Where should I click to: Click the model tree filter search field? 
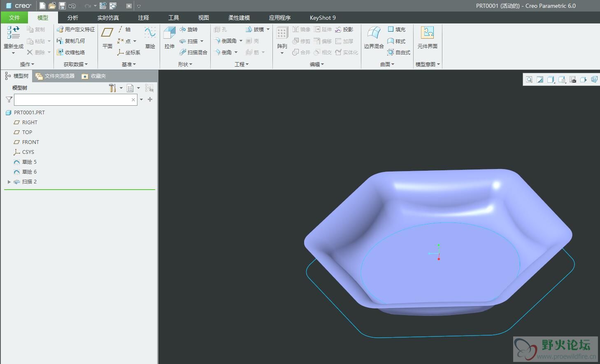point(72,100)
